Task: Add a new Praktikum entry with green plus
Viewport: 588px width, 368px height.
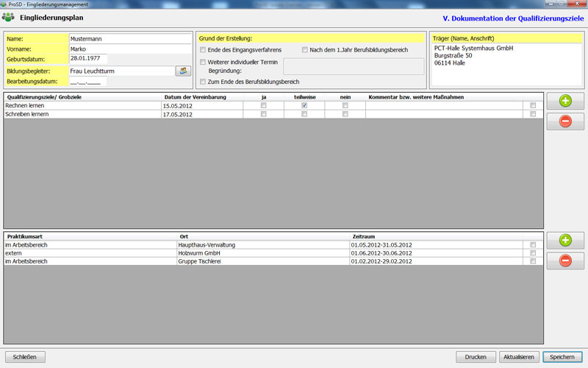Action: (x=565, y=240)
